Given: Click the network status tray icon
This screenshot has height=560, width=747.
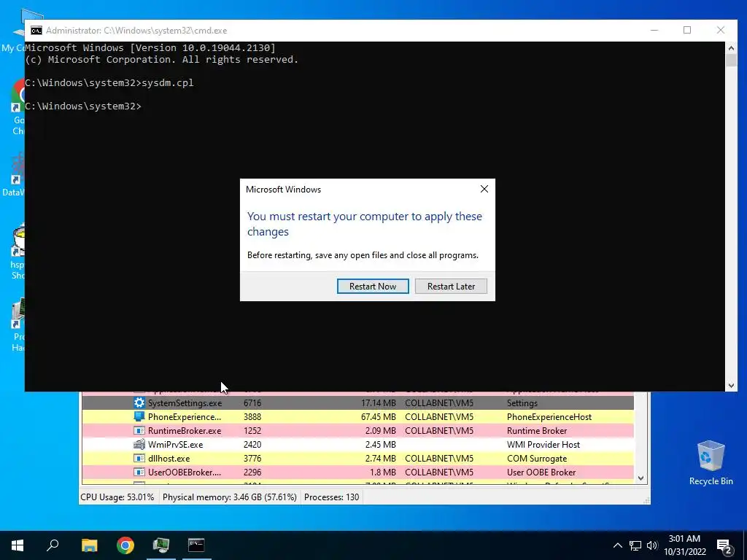Looking at the screenshot, I should (x=635, y=545).
